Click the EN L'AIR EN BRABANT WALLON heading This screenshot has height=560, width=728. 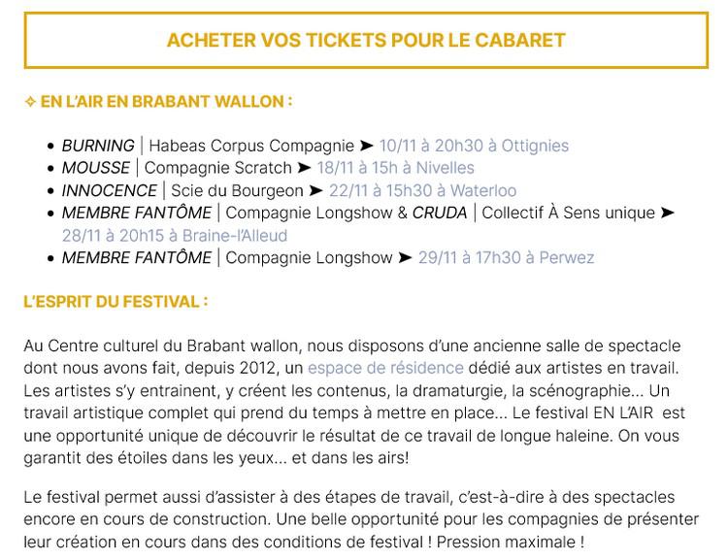165,102
